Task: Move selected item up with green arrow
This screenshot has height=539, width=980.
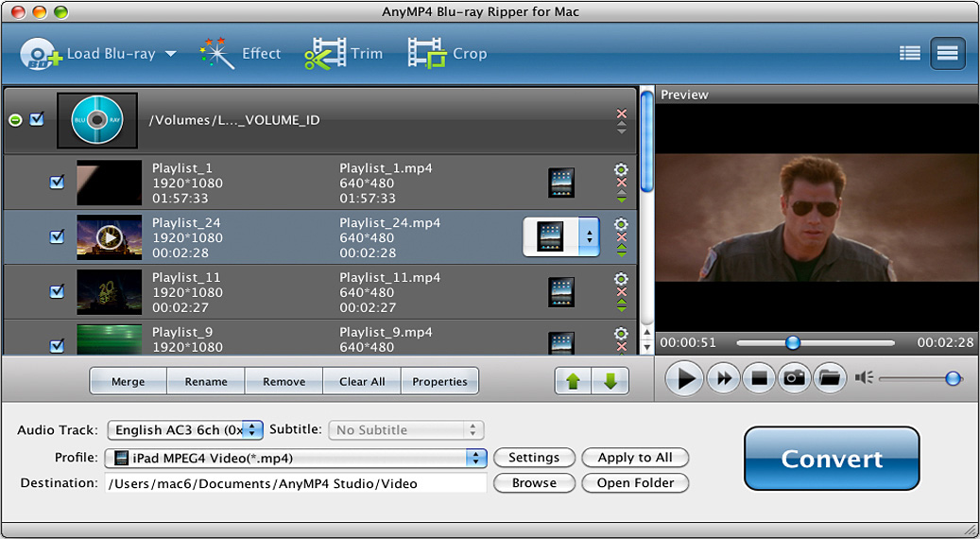Action: (573, 381)
